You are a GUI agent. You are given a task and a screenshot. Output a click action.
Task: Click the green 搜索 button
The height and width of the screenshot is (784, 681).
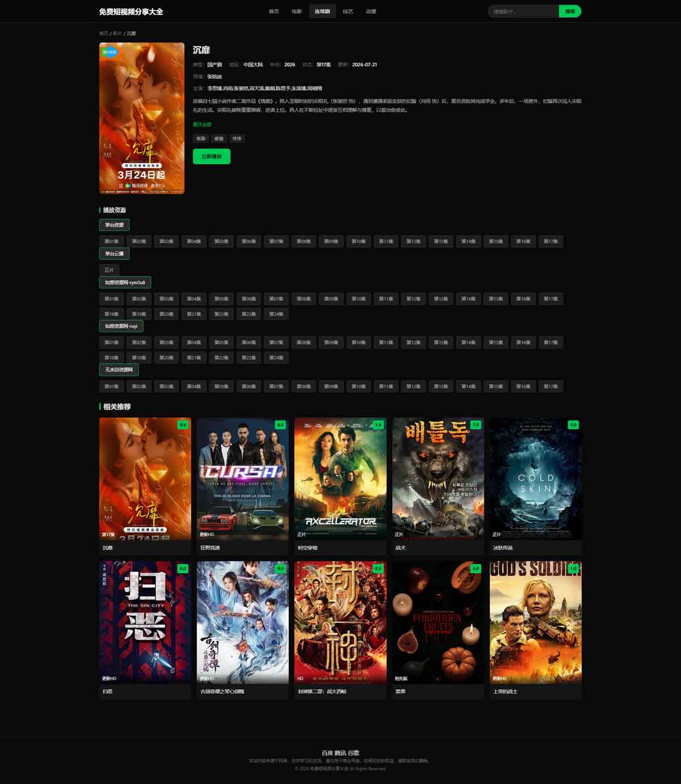pyautogui.click(x=570, y=11)
